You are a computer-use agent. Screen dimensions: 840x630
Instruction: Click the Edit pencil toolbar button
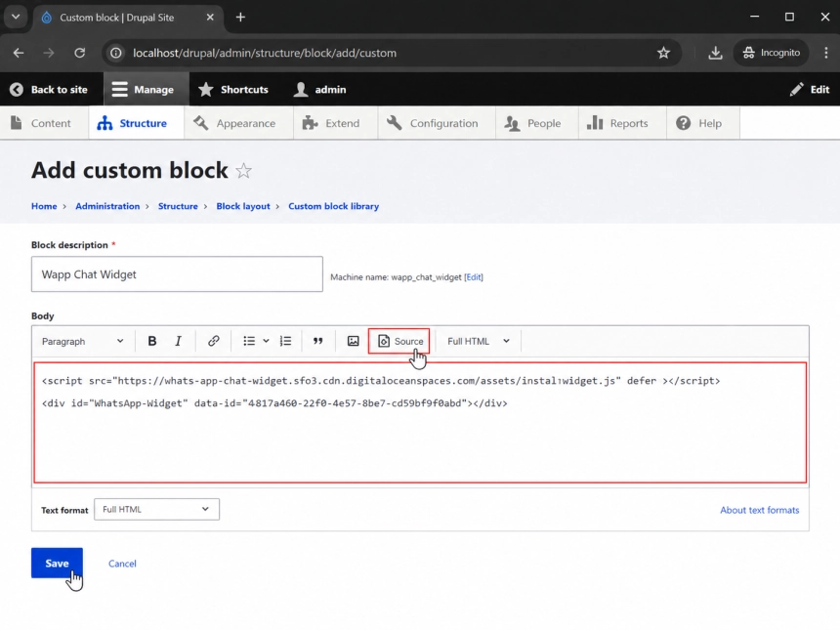(x=809, y=90)
